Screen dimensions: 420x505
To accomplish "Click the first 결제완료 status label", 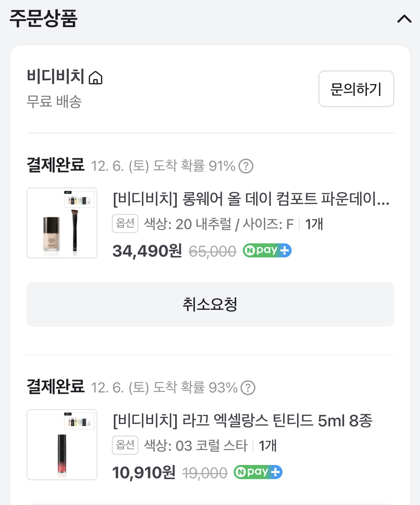I will pos(56,165).
